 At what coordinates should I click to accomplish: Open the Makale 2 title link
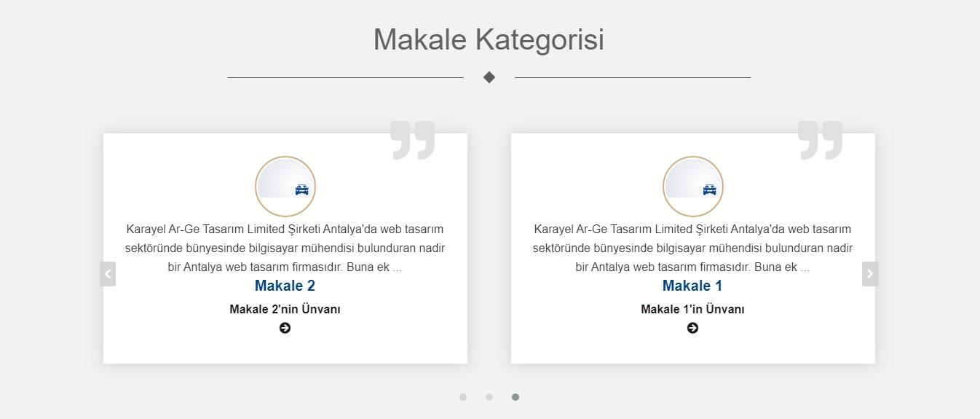(285, 286)
